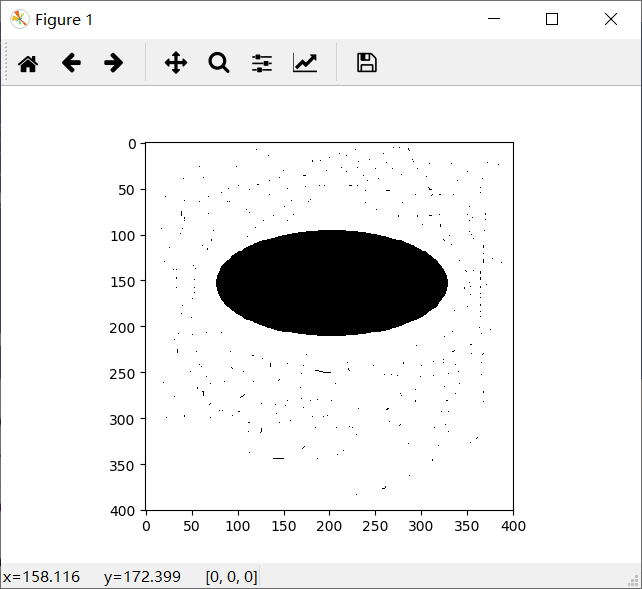Click the x-axis tick label 100
The image size is (642, 589).
237,526
